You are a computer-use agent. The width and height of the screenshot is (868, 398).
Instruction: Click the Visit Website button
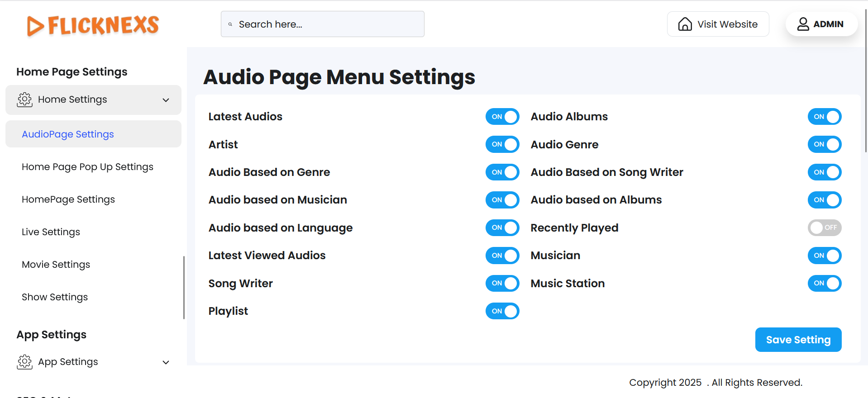point(718,24)
